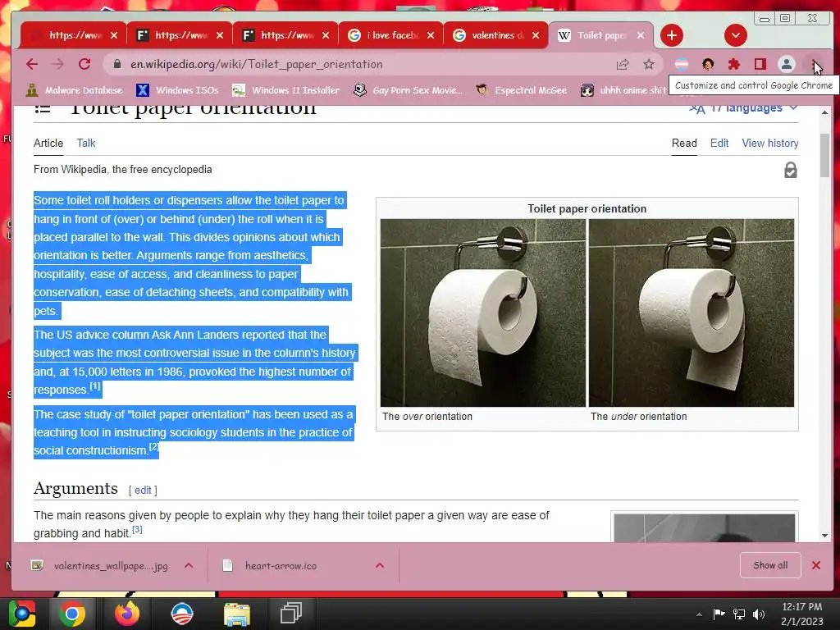Open the Extensions puzzle piece menu
The width and height of the screenshot is (840, 630).
point(734,65)
